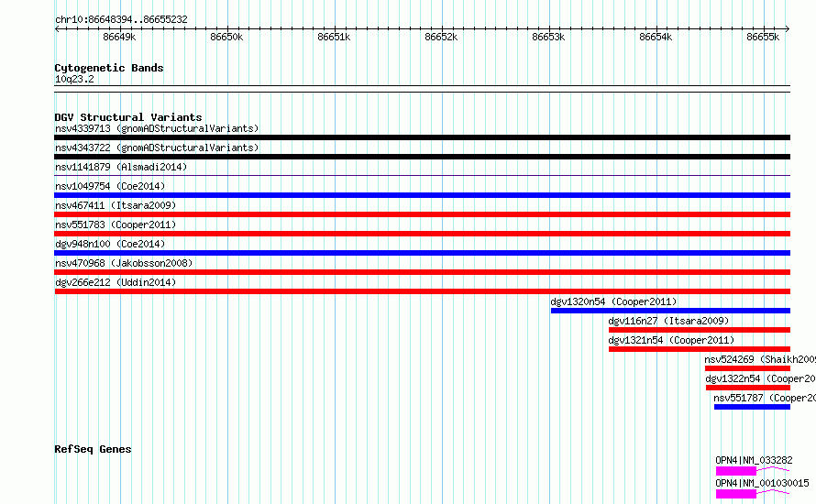Open nsv524269 (Shaikh) variant label

tap(760, 359)
